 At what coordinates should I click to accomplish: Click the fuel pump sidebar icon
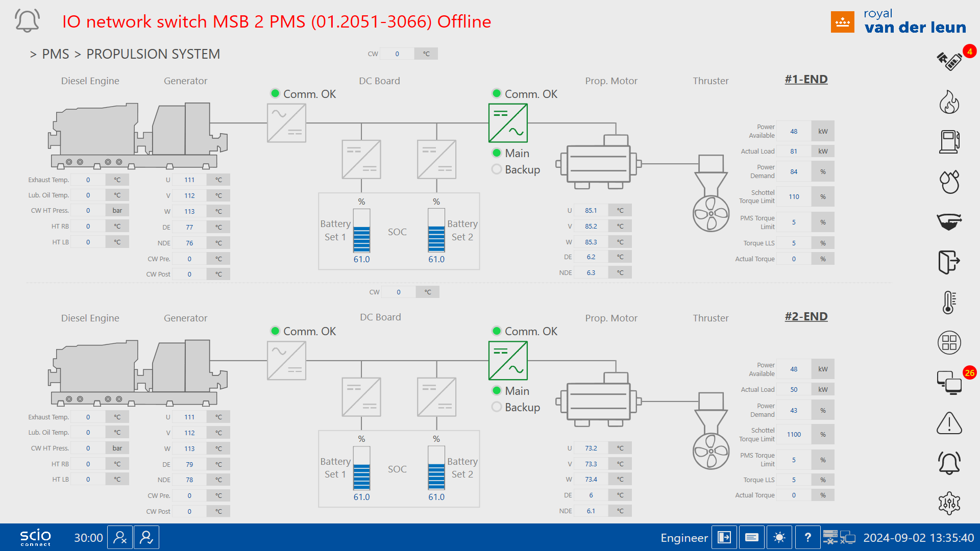pos(949,141)
